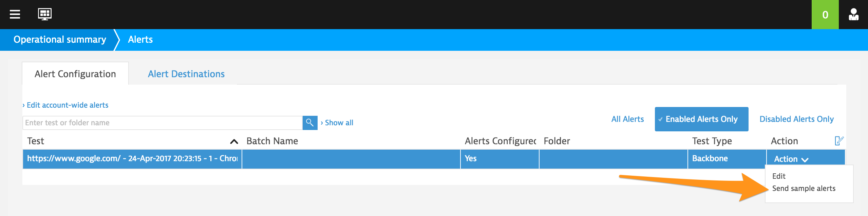Go to Operational summary breadcrumb
The image size is (868, 216).
[x=60, y=40]
